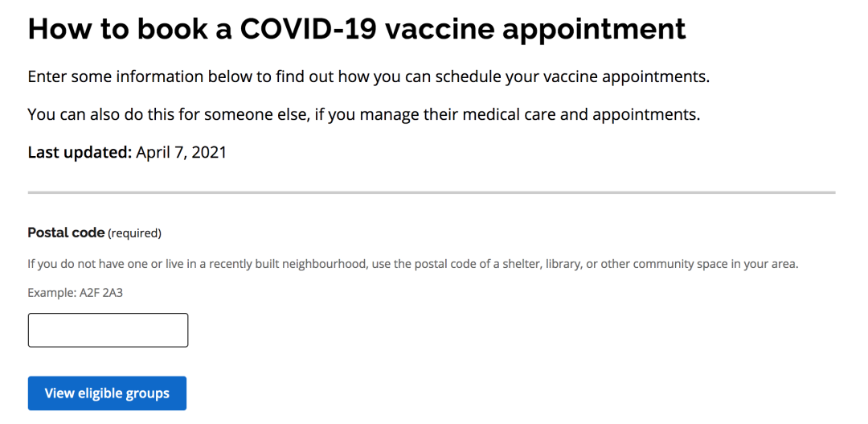Click the sample postal code A2F 2A3
The height and width of the screenshot is (424, 868).
[100, 293]
